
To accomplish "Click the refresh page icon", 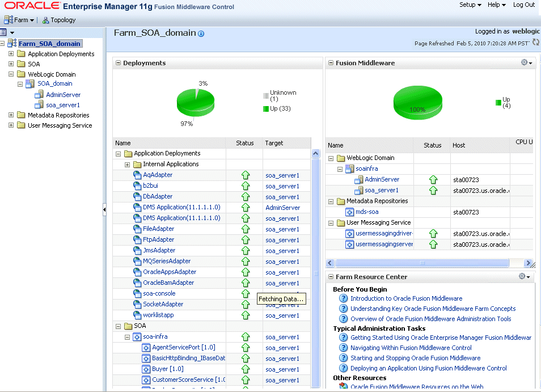I will coord(535,42).
